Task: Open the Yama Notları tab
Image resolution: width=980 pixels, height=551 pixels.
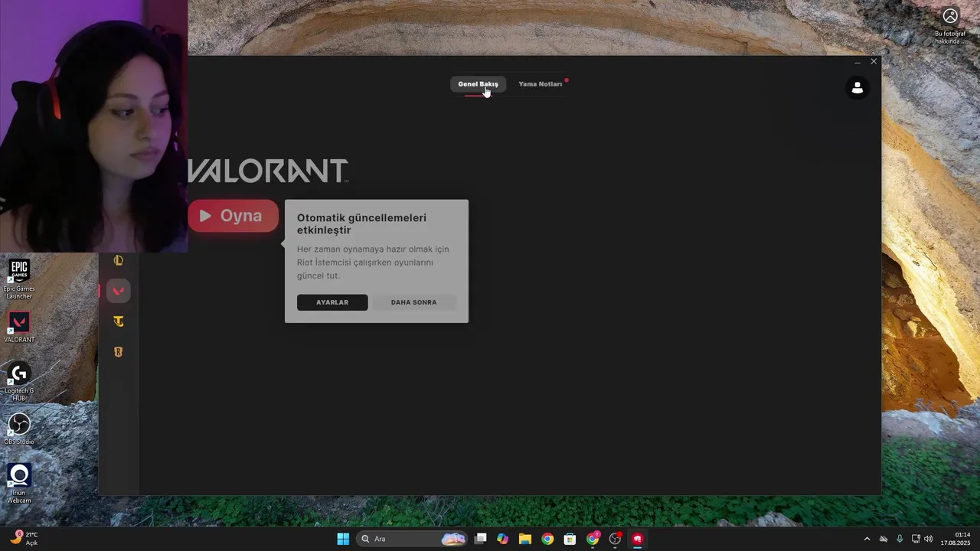Action: pos(540,84)
